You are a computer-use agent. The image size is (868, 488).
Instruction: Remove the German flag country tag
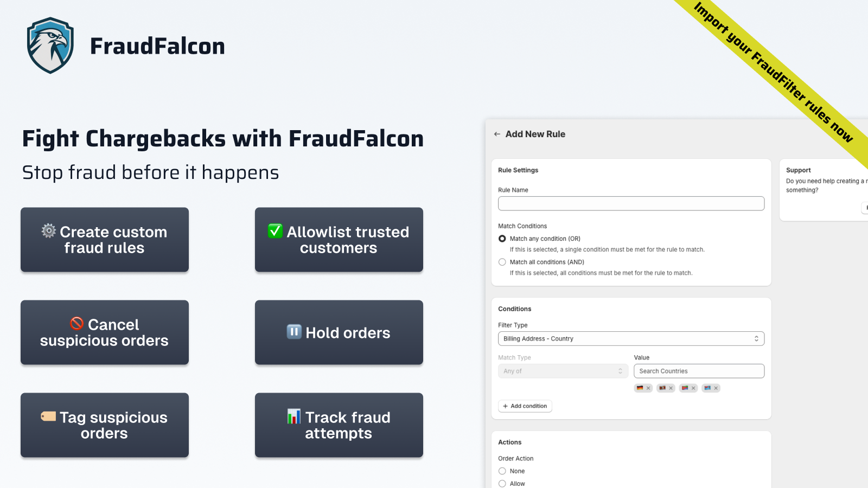click(648, 388)
